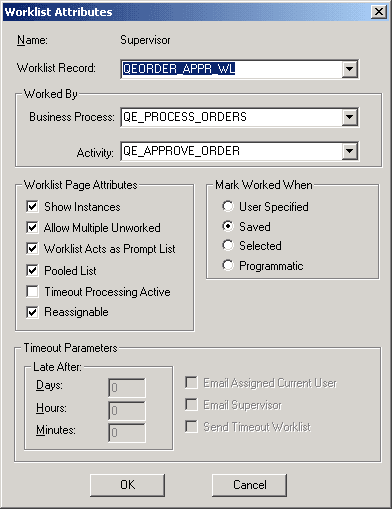Check Send Timeout Worklist option

pos(191,426)
